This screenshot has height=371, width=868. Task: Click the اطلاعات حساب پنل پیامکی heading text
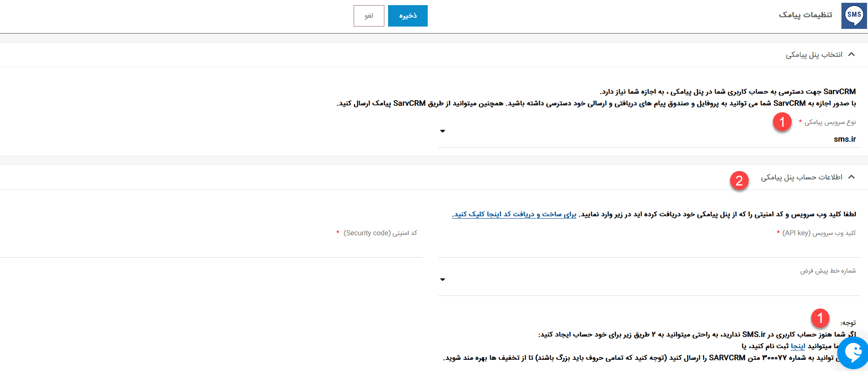click(802, 177)
